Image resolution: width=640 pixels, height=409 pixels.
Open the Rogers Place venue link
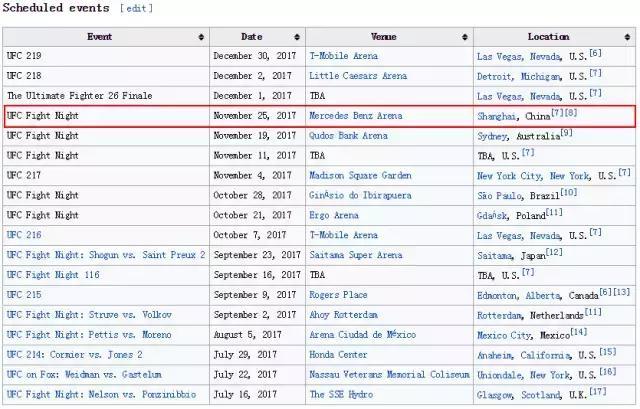tap(338, 295)
